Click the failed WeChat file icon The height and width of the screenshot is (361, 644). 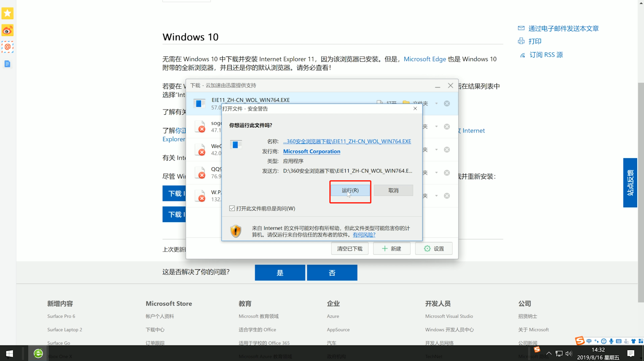point(200,149)
